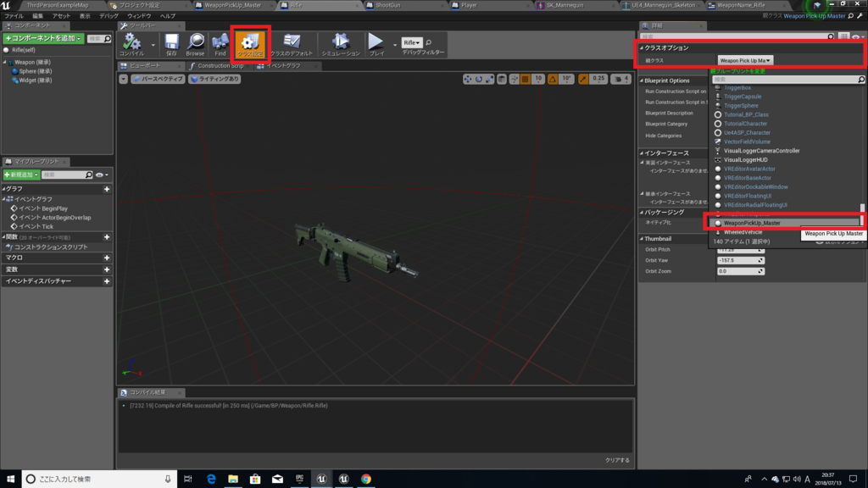This screenshot has width=868, height=488.
Task: Click the coordinate system cube icon in viewport
Action: tap(502, 79)
